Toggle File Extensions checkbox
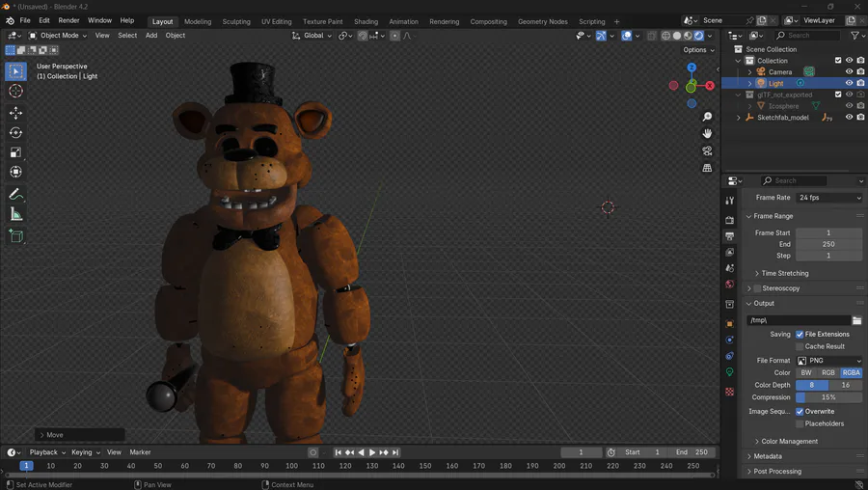This screenshot has height=490, width=868. click(x=800, y=335)
